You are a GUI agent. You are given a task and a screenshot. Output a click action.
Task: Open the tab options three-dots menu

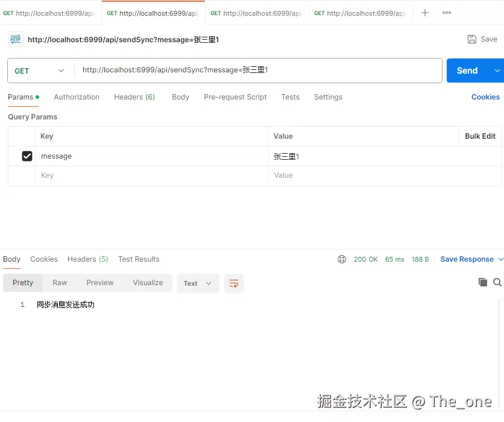[447, 13]
